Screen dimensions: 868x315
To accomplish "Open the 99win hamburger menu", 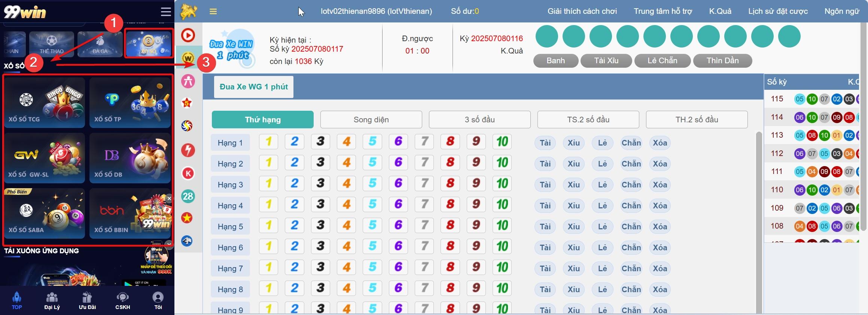I will 166,12.
